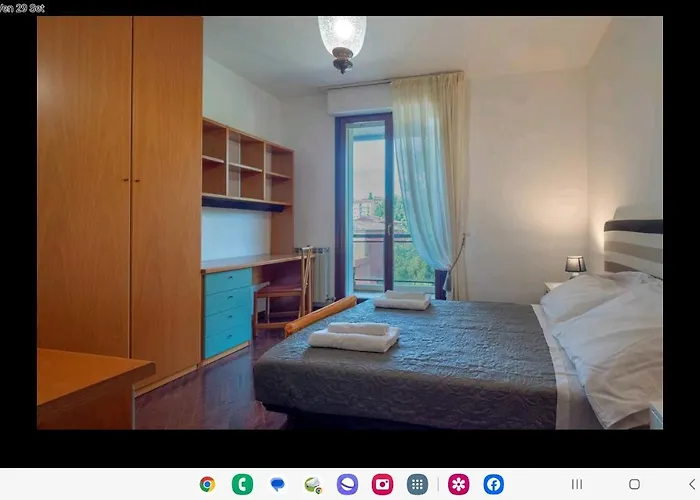Screen dimensions: 700x500
Task: Launch the green Phone app
Action: 242,484
